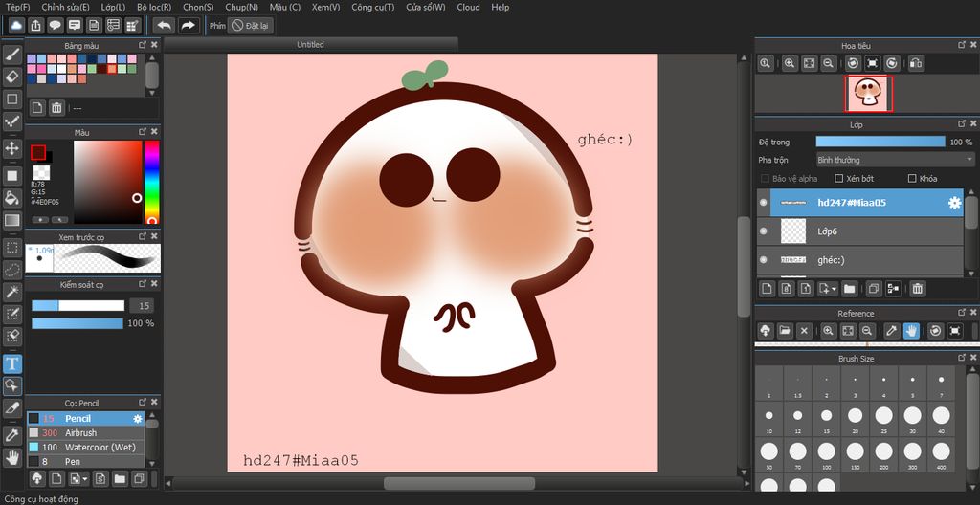Viewport: 980px width, 505px height.
Task: Hide the hd247#Miaa05 layer
Action: point(763,203)
